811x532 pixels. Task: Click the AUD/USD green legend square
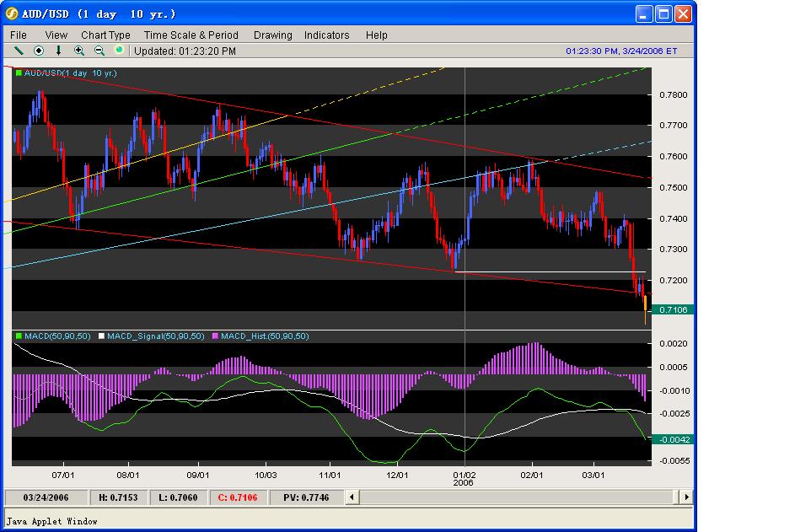[19, 74]
